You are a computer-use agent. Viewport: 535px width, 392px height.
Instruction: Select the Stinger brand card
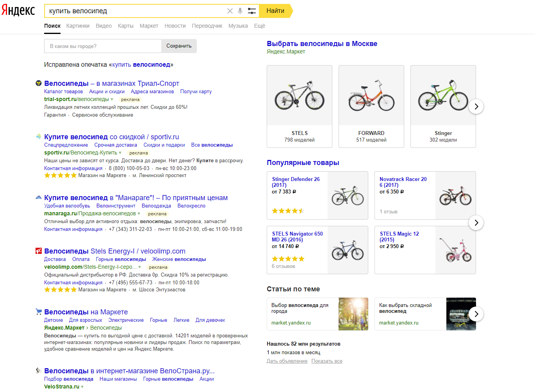click(443, 106)
